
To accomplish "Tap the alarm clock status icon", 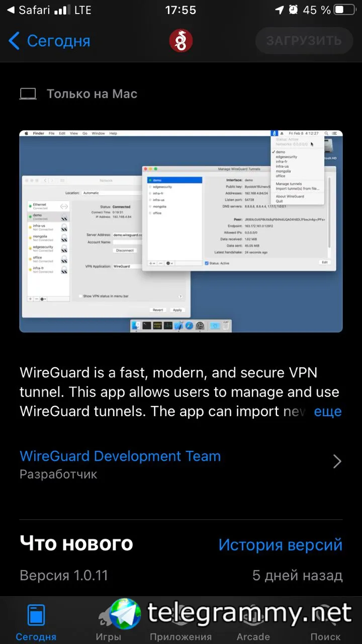I will pos(293,10).
